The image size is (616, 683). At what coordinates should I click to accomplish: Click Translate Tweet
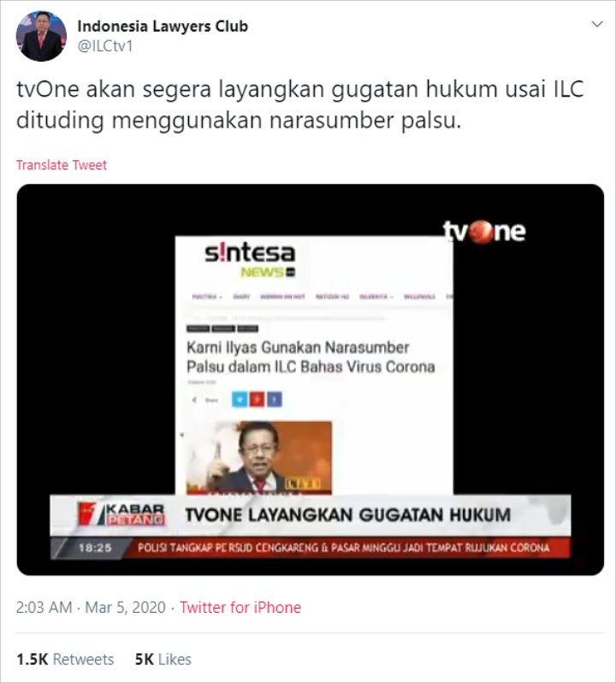(x=62, y=165)
